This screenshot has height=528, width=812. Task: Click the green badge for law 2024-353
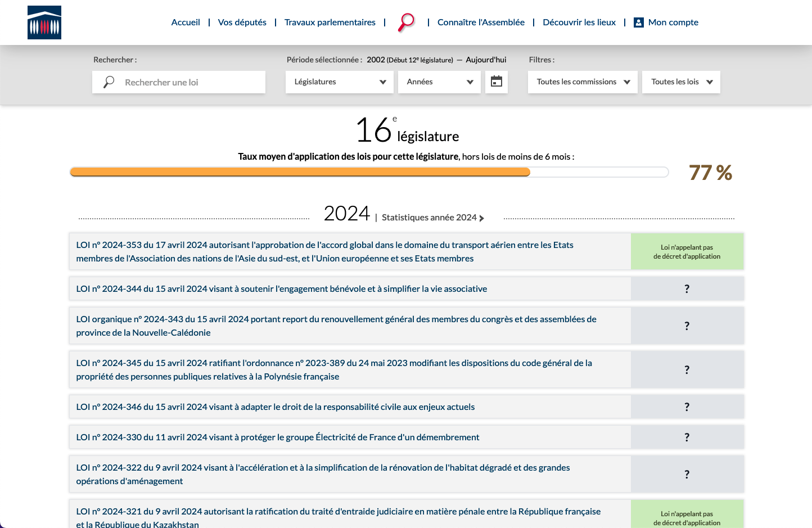tap(687, 252)
